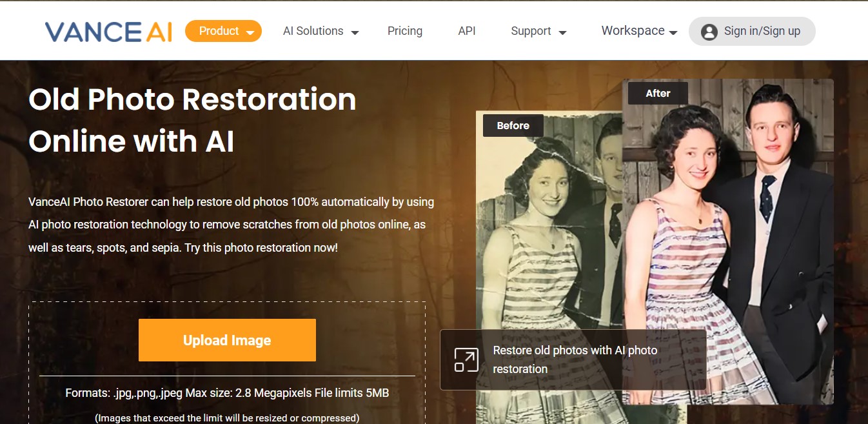Open the API page from the navbar
The height and width of the screenshot is (424, 868).
click(x=466, y=30)
